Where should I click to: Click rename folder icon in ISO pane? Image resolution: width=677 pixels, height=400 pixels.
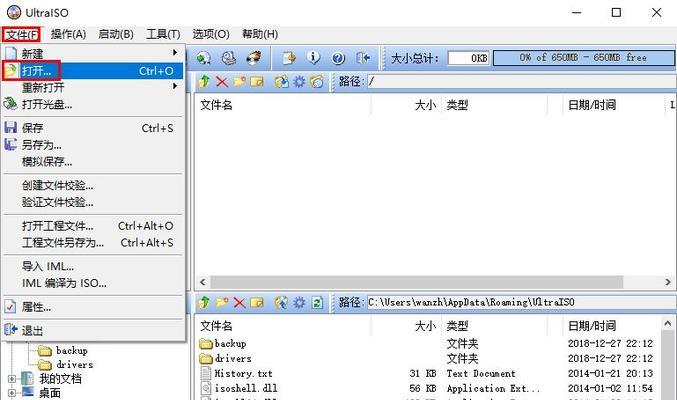coord(257,81)
